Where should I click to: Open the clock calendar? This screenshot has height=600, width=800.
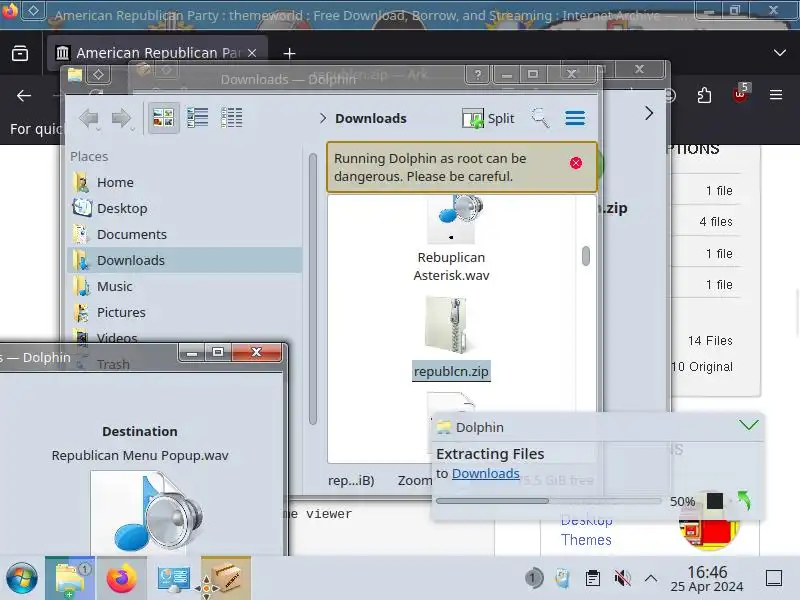[x=707, y=579]
